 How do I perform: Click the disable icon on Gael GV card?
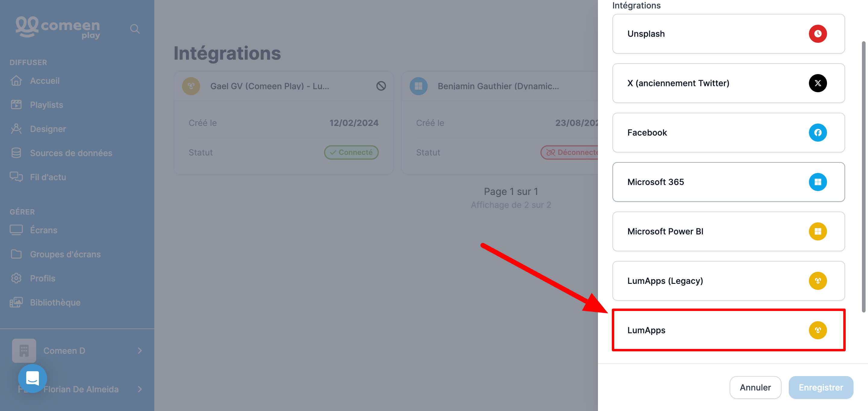coord(381,86)
